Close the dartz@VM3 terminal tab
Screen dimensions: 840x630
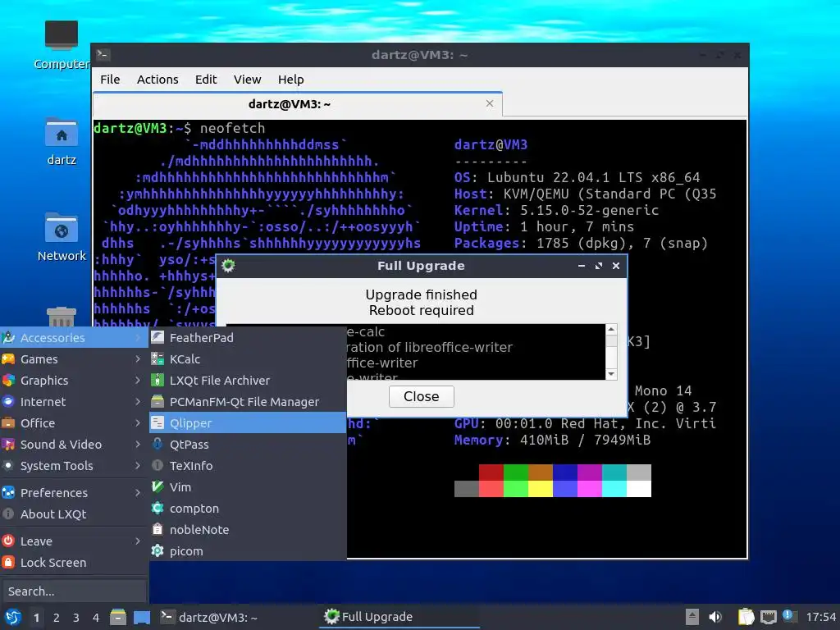(490, 103)
